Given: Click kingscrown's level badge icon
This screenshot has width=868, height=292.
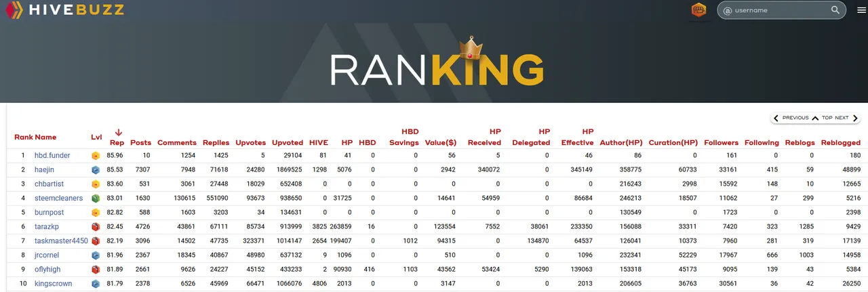Looking at the screenshot, I should [x=96, y=284].
